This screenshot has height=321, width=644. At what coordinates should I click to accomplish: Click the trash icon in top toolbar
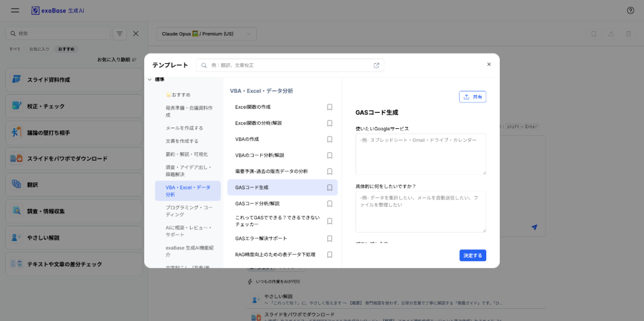(628, 34)
